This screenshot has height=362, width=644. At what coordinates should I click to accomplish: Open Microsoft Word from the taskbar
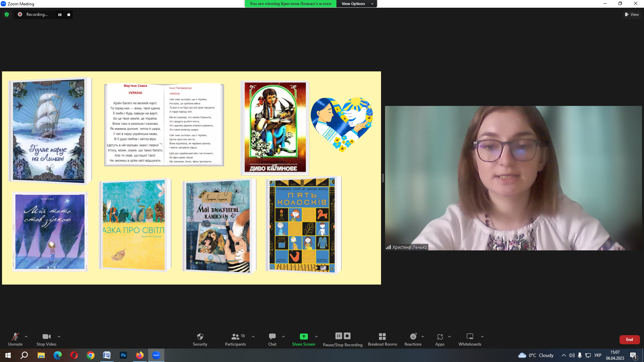[107, 355]
